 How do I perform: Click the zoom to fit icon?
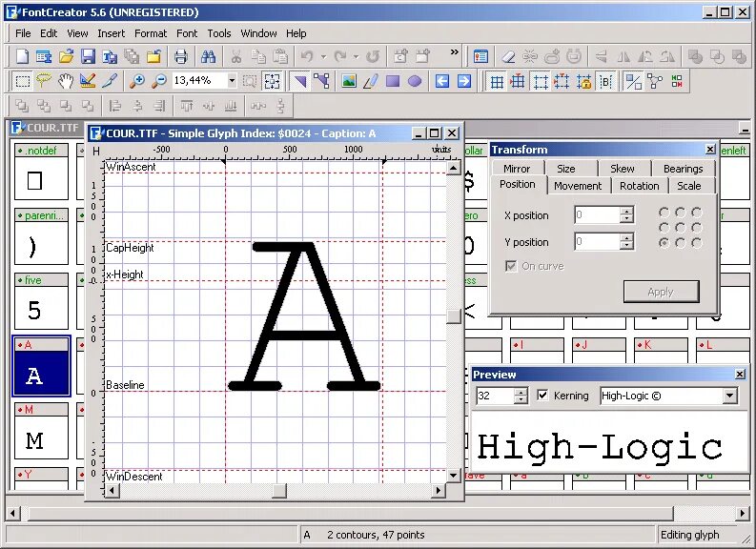coord(272,81)
